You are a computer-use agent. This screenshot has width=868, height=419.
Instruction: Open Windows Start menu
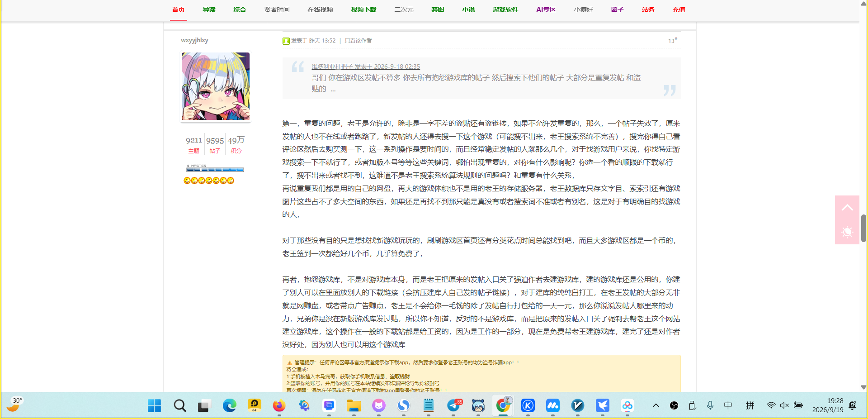(154, 405)
